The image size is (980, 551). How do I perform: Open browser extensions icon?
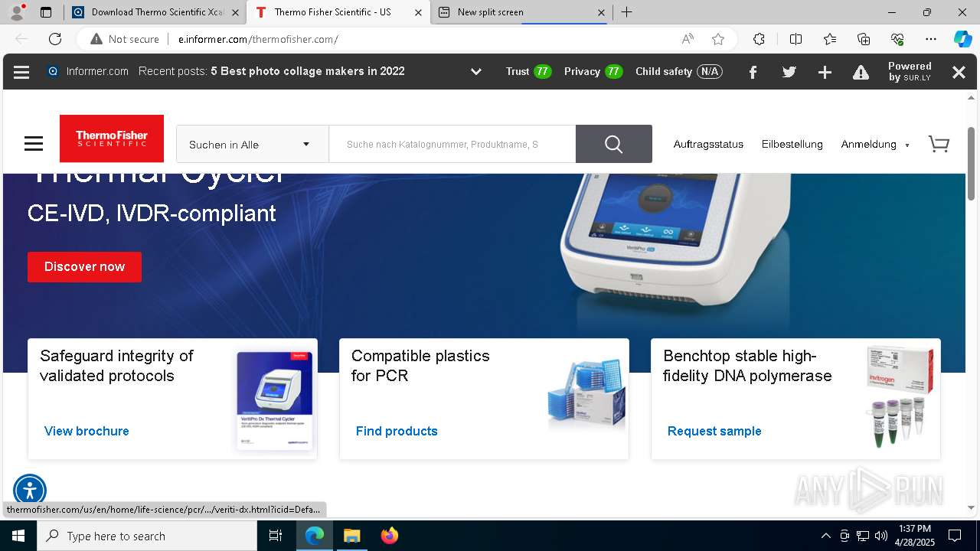[x=759, y=39]
